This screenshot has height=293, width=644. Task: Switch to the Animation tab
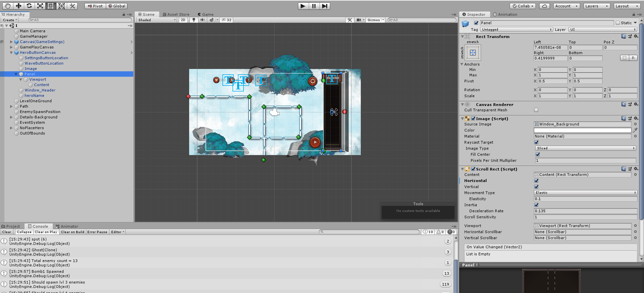tap(505, 14)
